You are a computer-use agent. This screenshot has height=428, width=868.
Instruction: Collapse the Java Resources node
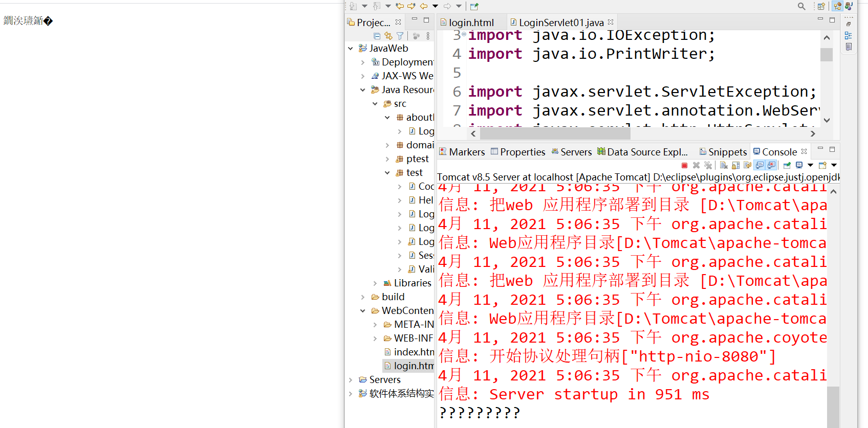363,90
